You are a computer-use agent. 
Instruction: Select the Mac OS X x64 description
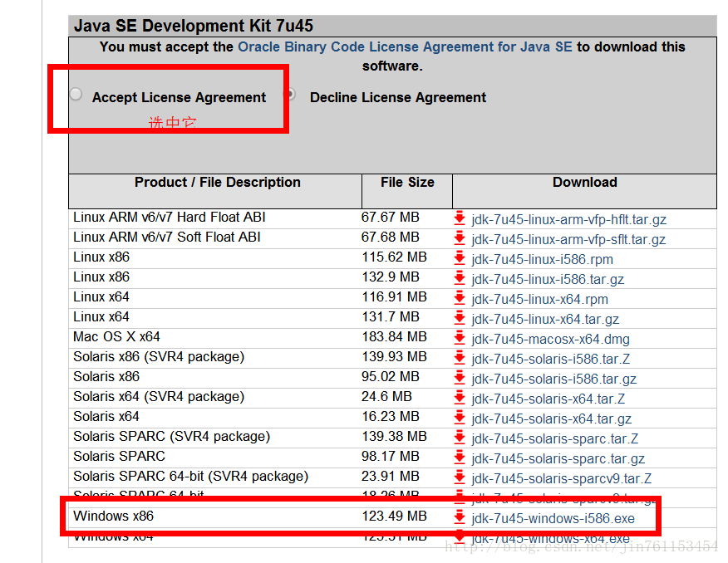coord(116,336)
